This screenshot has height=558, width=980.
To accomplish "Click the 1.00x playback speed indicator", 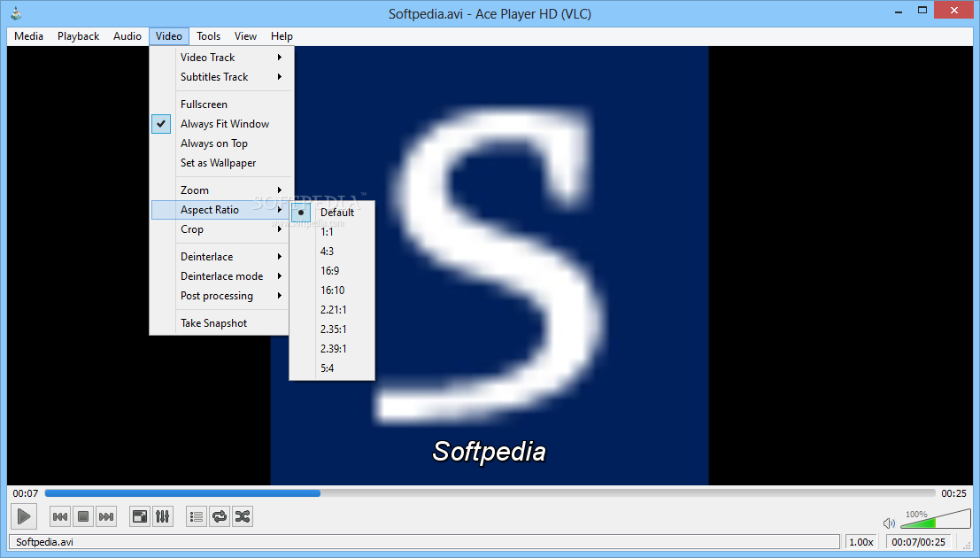I will point(861,542).
